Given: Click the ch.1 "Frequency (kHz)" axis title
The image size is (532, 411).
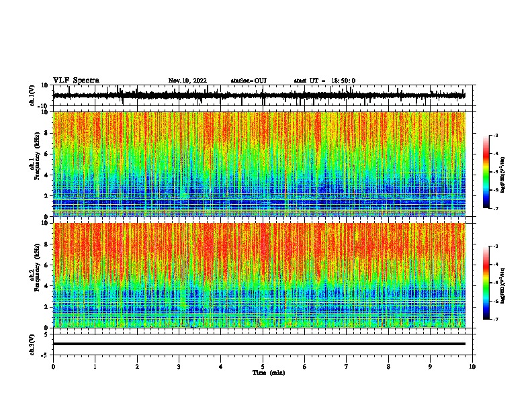Looking at the screenshot, I should coord(37,156).
